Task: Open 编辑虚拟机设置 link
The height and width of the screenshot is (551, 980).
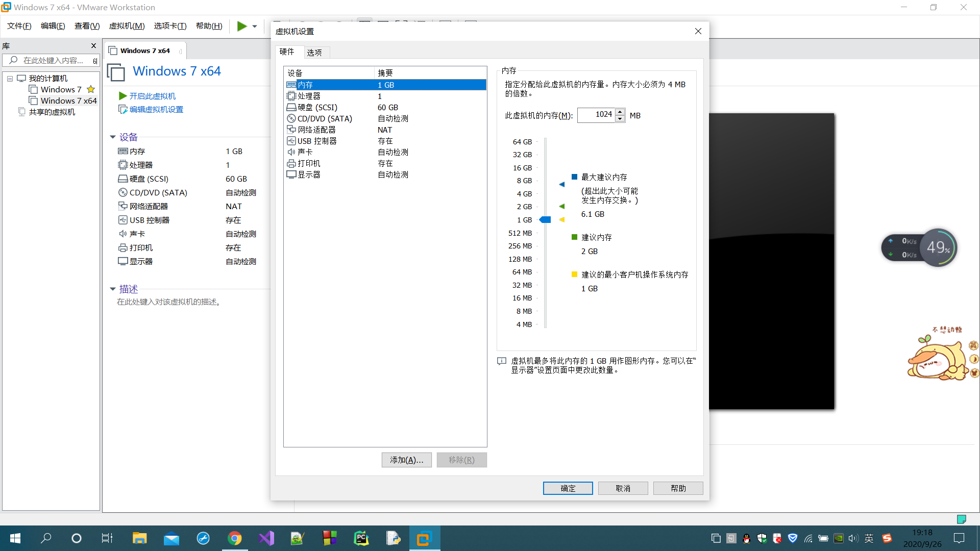Action: point(155,109)
